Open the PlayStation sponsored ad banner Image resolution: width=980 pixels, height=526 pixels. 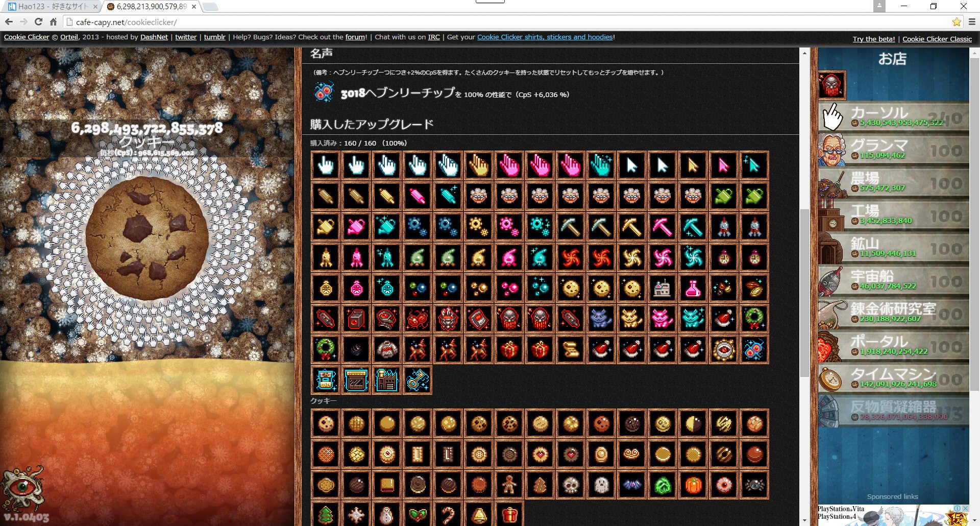click(893, 515)
